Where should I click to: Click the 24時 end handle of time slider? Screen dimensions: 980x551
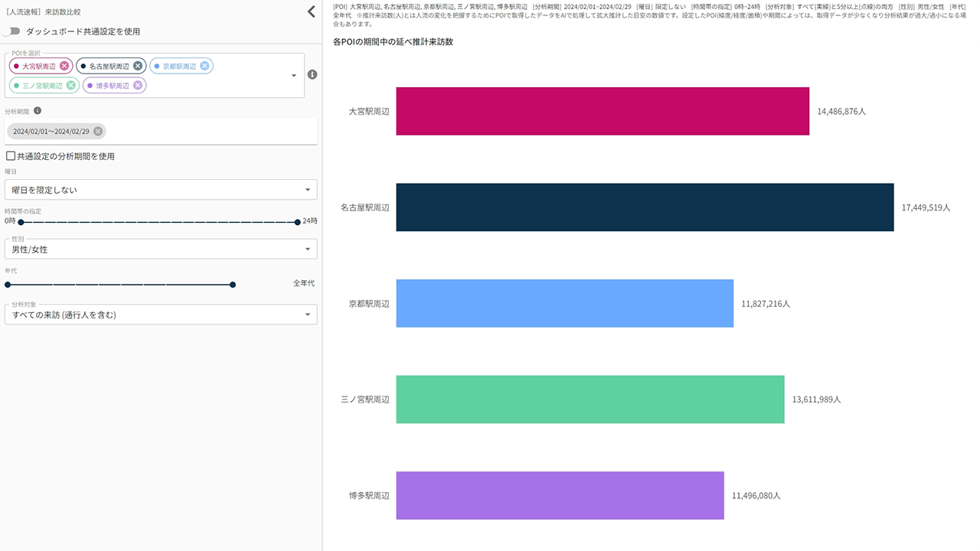[297, 222]
